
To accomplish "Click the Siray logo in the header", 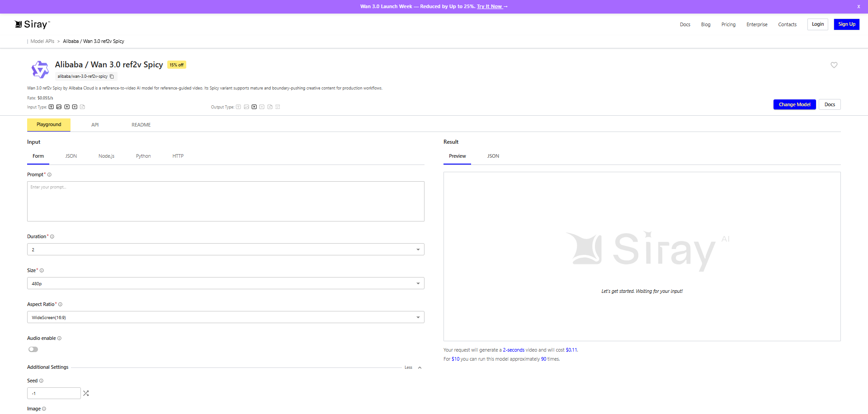I will point(32,24).
